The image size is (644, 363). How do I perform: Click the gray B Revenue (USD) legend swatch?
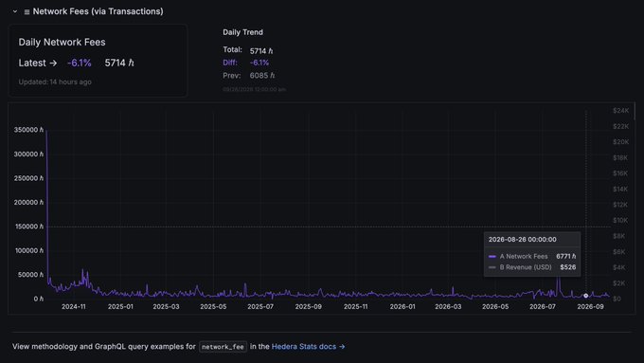(x=492, y=267)
